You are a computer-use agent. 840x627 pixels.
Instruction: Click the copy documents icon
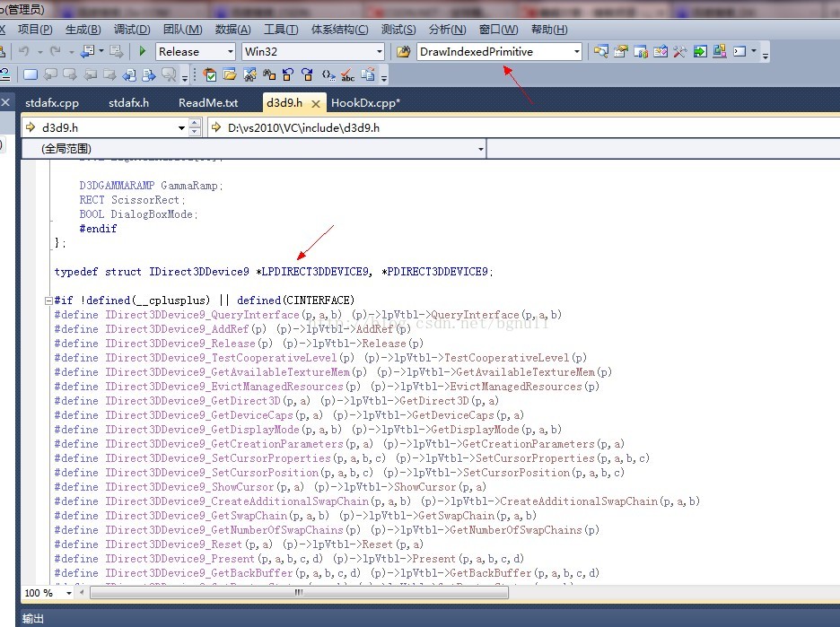click(368, 75)
